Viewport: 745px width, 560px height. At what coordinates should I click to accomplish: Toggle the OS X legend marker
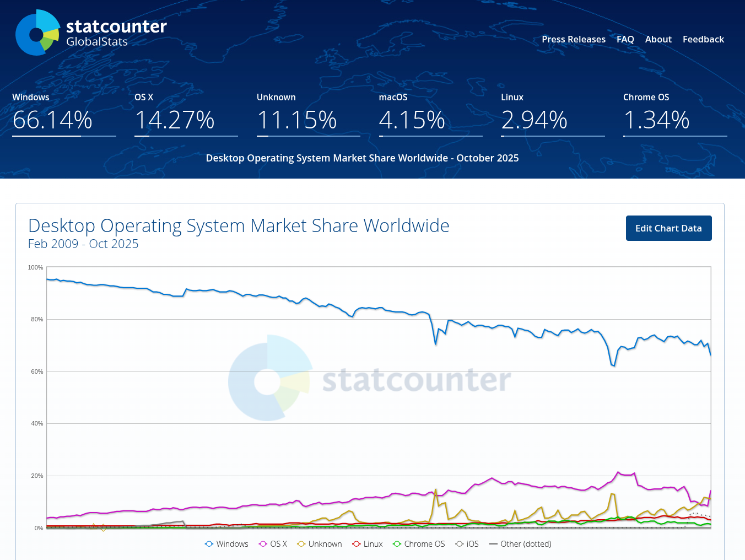263,544
